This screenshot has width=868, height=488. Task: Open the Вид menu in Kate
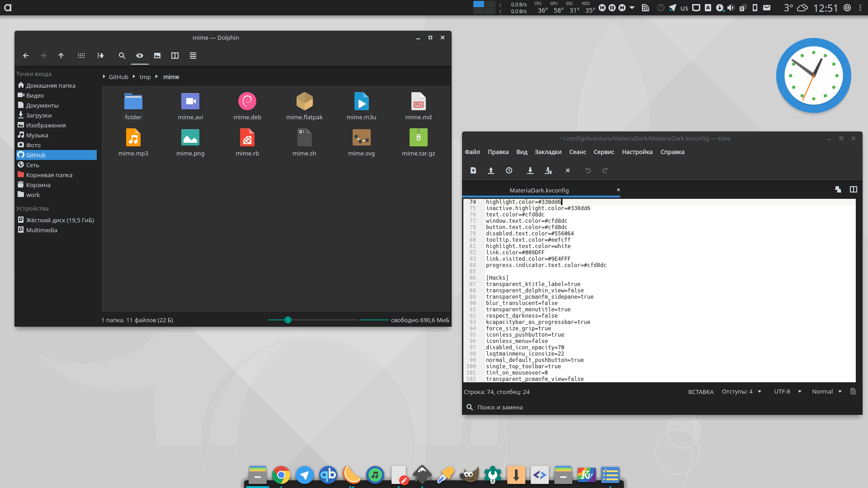(x=522, y=152)
